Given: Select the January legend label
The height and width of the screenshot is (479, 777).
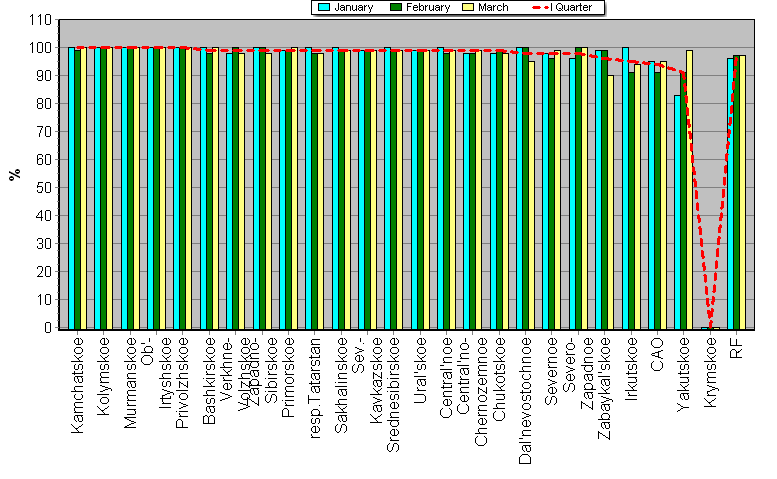Looking at the screenshot, I should click(x=353, y=7).
